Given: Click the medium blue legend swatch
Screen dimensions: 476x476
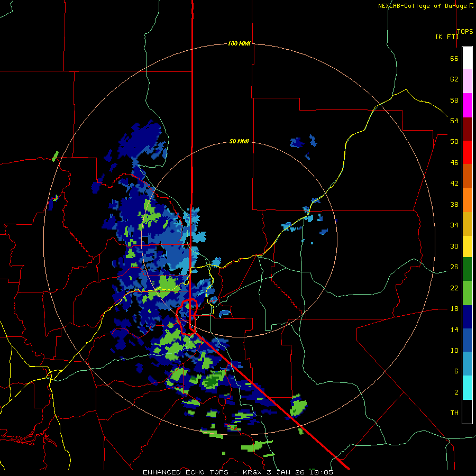Looking at the screenshot, I should (467, 340).
